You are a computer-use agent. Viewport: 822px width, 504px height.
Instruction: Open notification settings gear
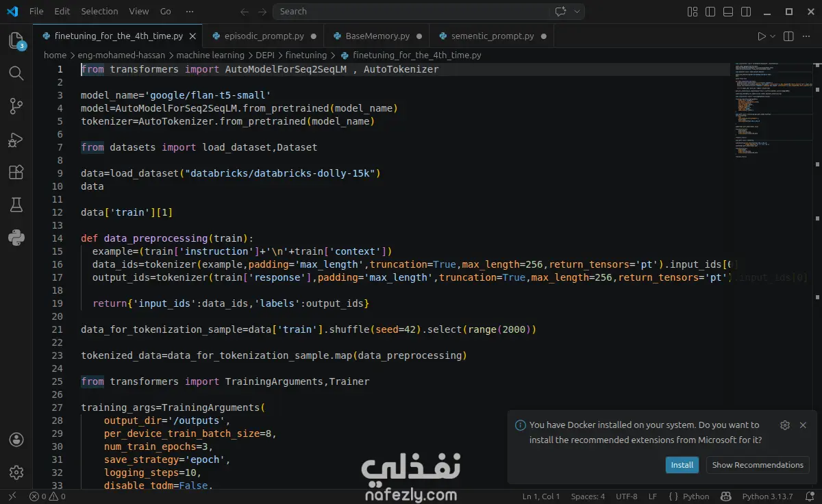(x=785, y=425)
